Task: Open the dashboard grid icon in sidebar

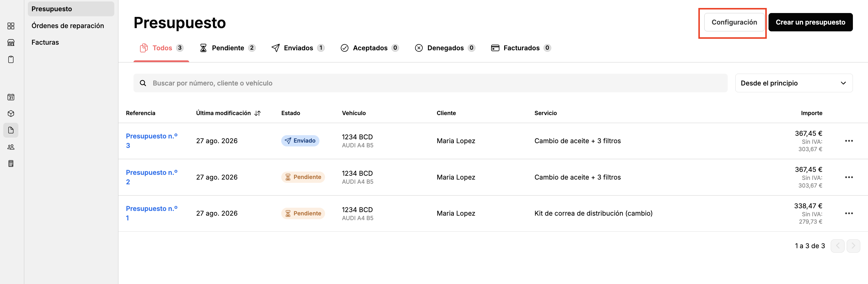Action: coord(11,26)
